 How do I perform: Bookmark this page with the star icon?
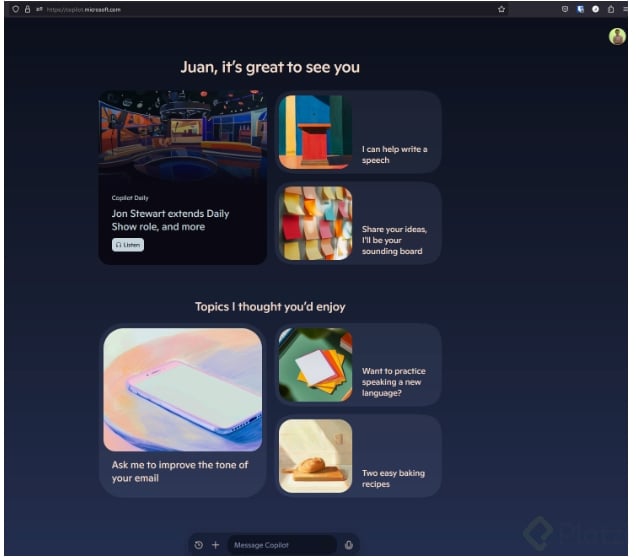point(501,9)
